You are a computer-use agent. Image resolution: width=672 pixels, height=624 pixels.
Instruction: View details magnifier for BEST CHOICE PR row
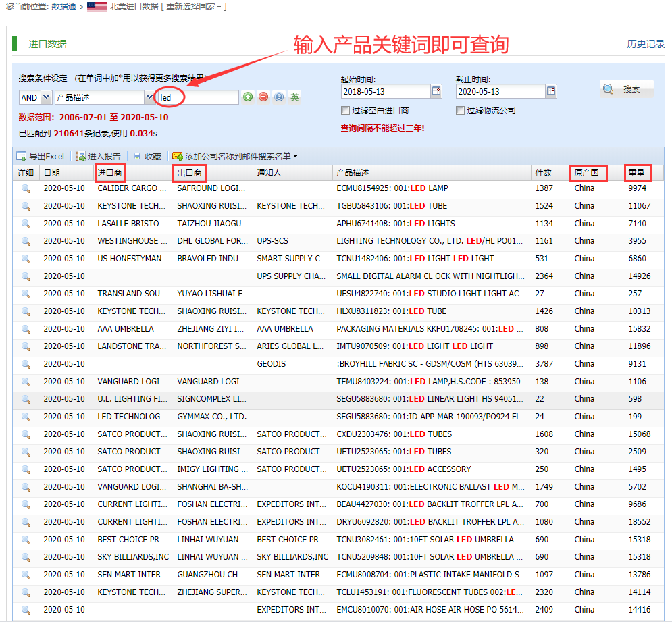point(26,540)
